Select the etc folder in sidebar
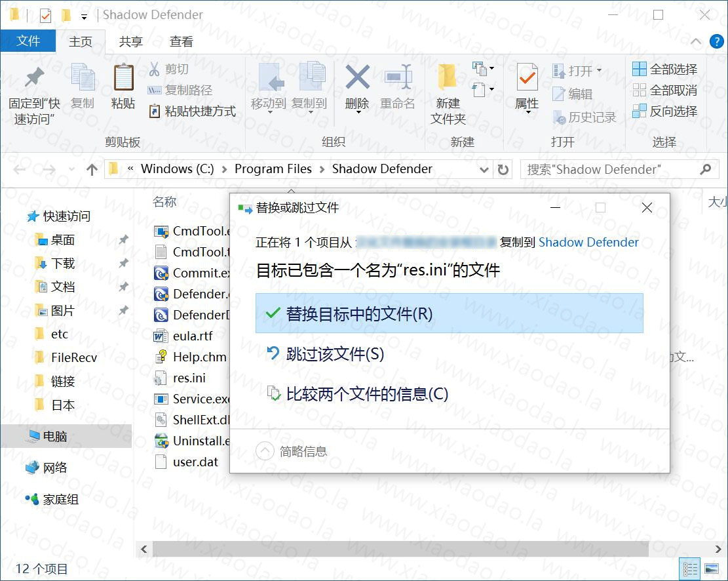This screenshot has height=581, width=728. (x=52, y=334)
